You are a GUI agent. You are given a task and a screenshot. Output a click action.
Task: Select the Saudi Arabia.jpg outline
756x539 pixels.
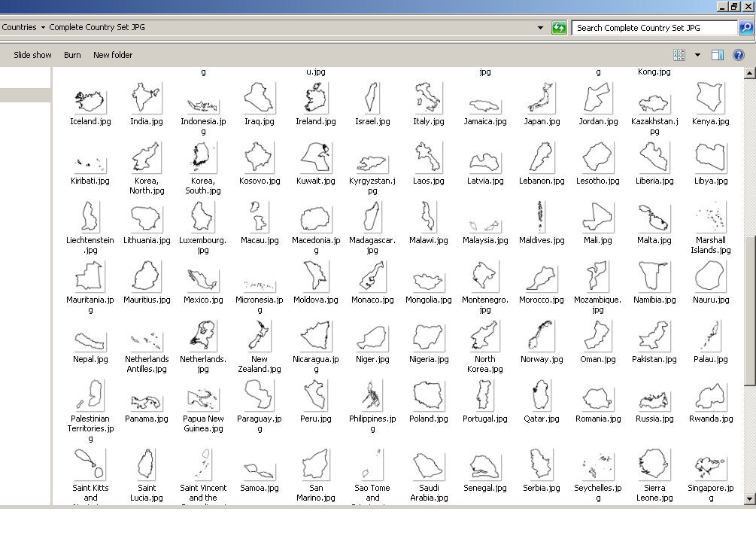click(428, 467)
